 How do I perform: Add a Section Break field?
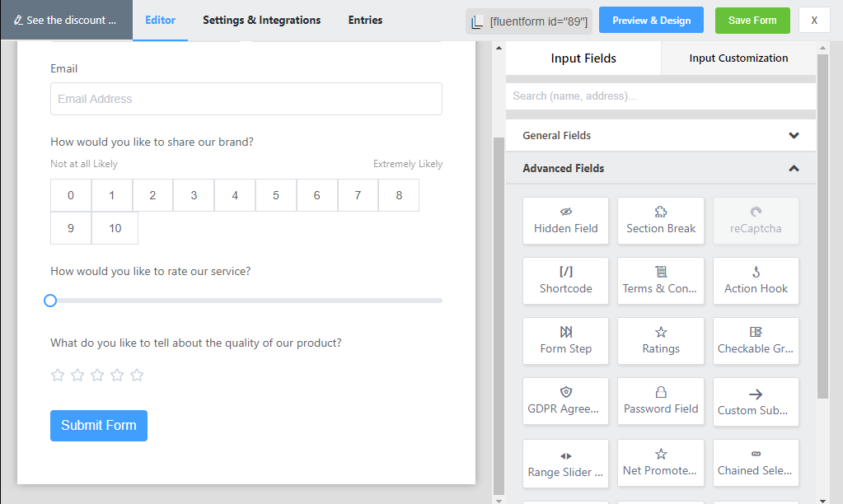661,220
